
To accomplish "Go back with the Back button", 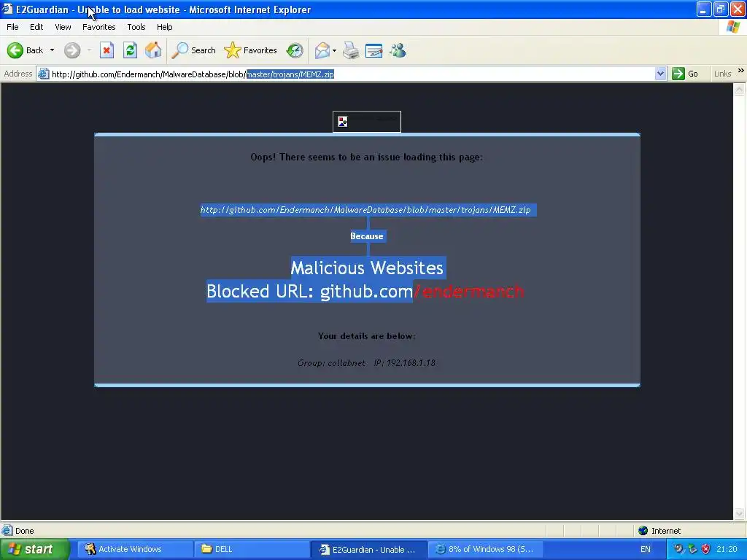I will pyautogui.click(x=25, y=50).
